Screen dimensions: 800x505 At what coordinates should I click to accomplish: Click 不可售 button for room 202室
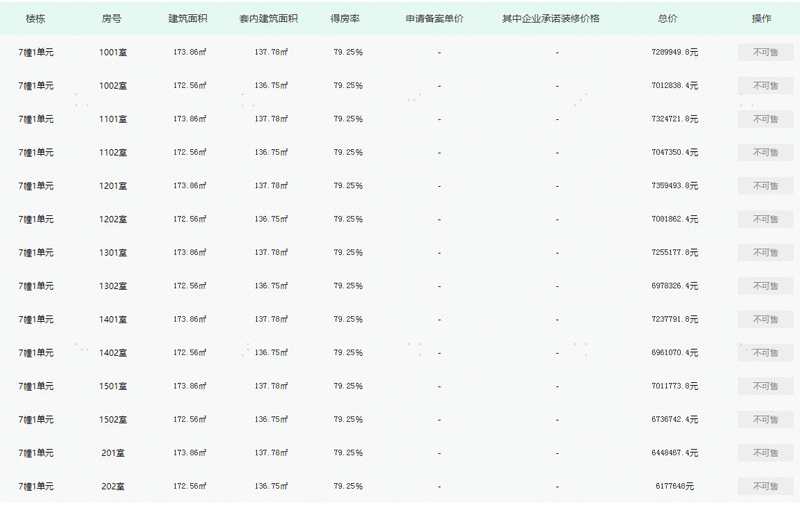click(x=765, y=486)
